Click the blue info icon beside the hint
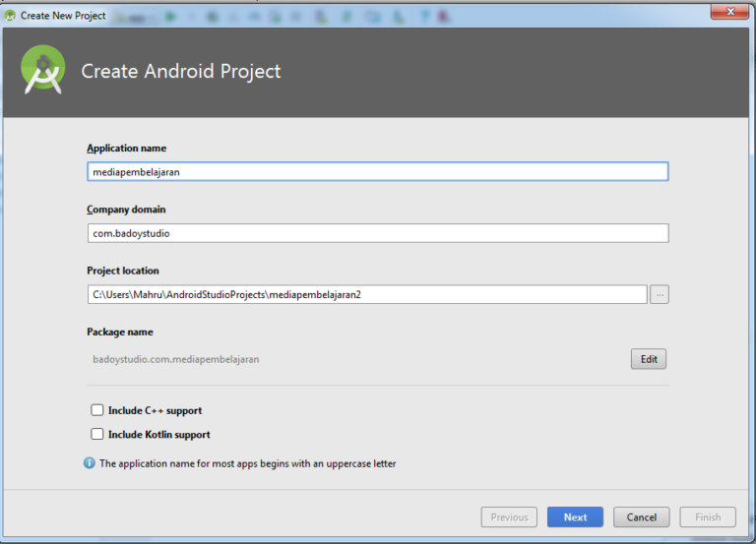The height and width of the screenshot is (544, 756). [x=90, y=462]
